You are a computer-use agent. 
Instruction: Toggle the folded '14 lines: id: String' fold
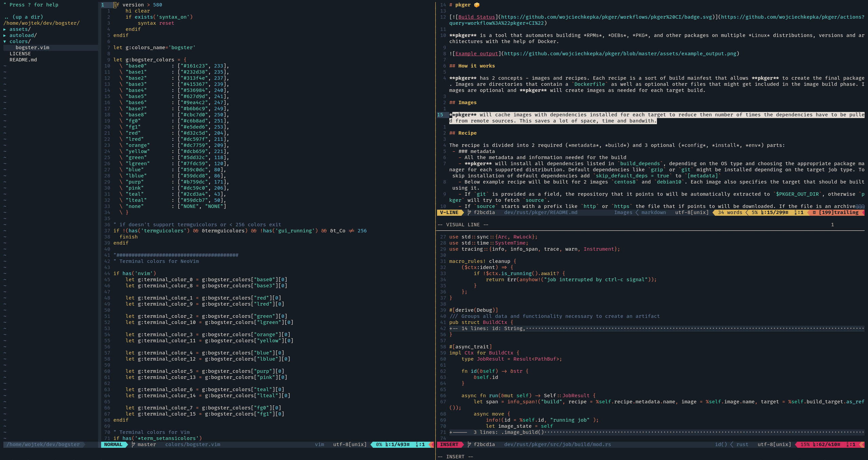492,328
